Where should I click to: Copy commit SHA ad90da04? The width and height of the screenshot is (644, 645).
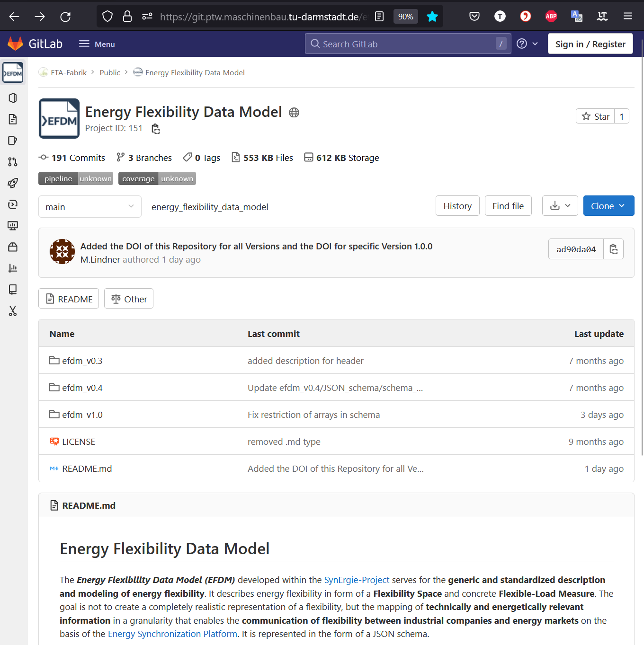[613, 249]
